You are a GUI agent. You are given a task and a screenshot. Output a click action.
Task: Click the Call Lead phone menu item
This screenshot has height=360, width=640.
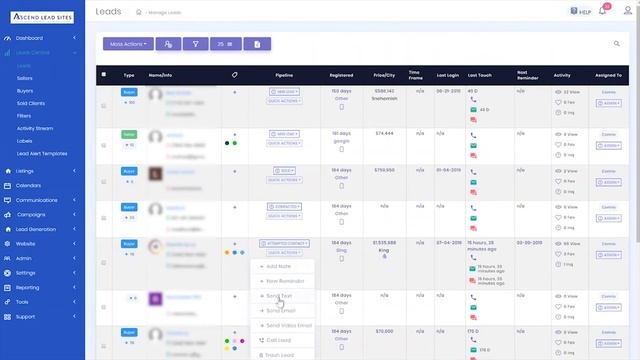(278, 340)
